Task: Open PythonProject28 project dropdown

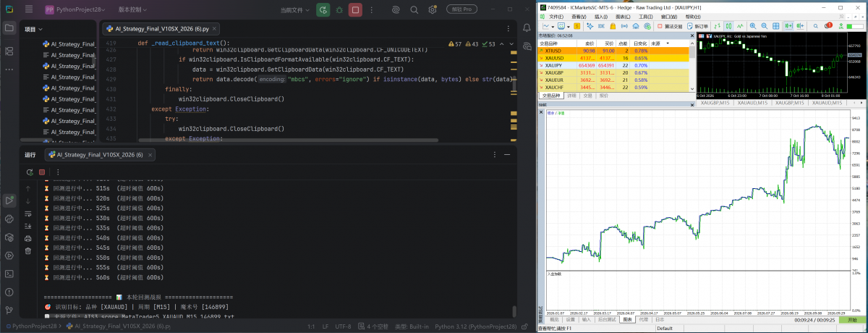Action: (x=76, y=10)
